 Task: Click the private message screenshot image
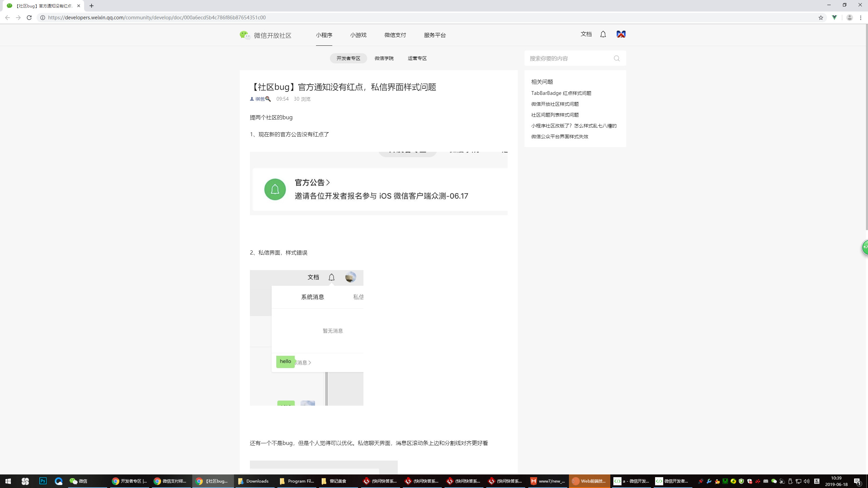click(x=307, y=338)
